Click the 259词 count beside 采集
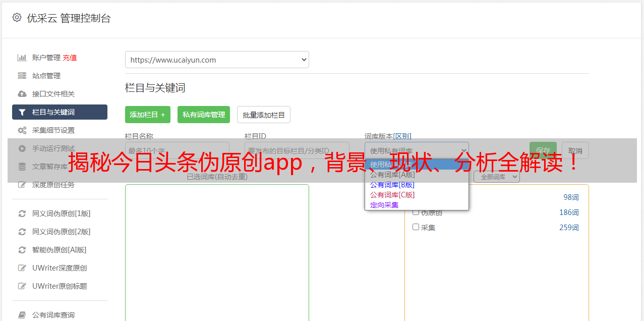This screenshot has width=644, height=321. 569,228
